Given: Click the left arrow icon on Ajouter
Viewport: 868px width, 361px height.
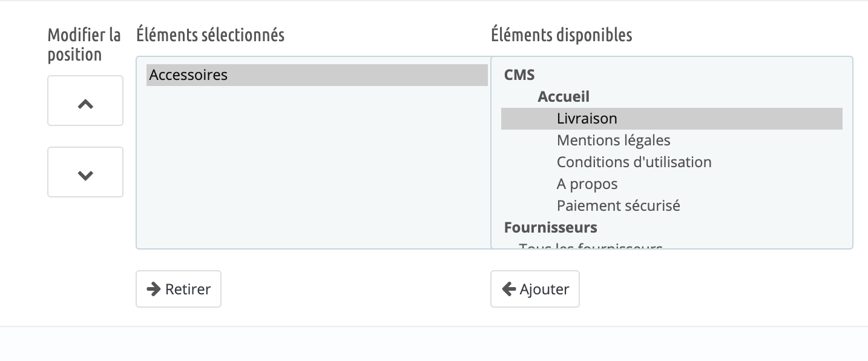Looking at the screenshot, I should pyautogui.click(x=508, y=289).
